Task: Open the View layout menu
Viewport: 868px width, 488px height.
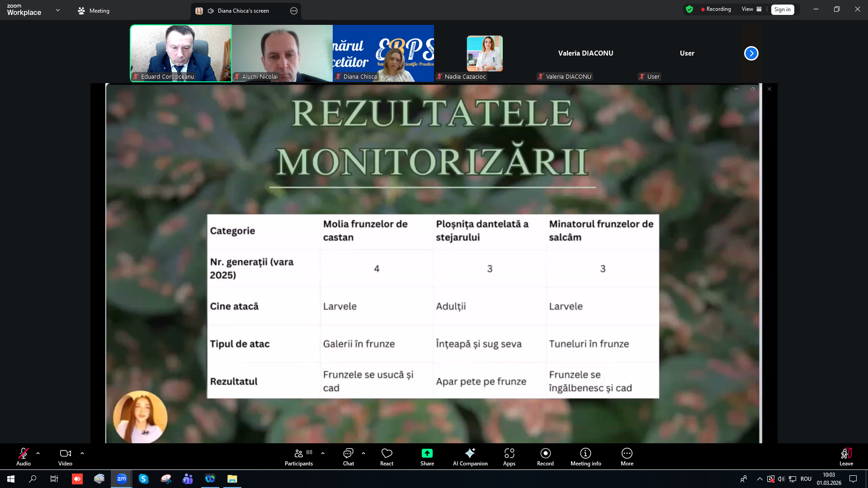Action: (751, 9)
